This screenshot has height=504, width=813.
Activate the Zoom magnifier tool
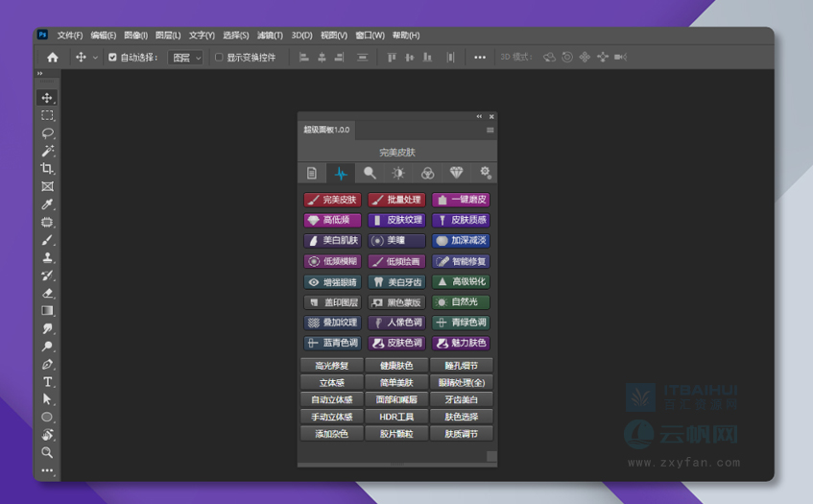click(47, 452)
